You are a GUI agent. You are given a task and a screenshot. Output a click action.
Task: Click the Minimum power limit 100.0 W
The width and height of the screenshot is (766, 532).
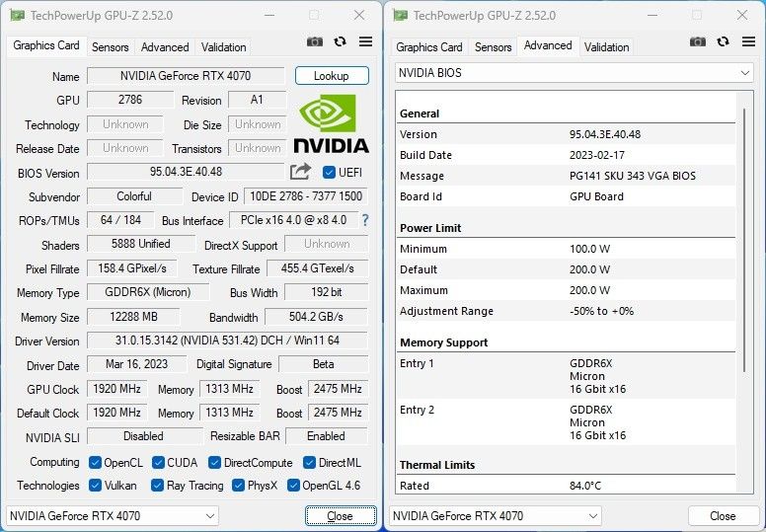(x=589, y=249)
